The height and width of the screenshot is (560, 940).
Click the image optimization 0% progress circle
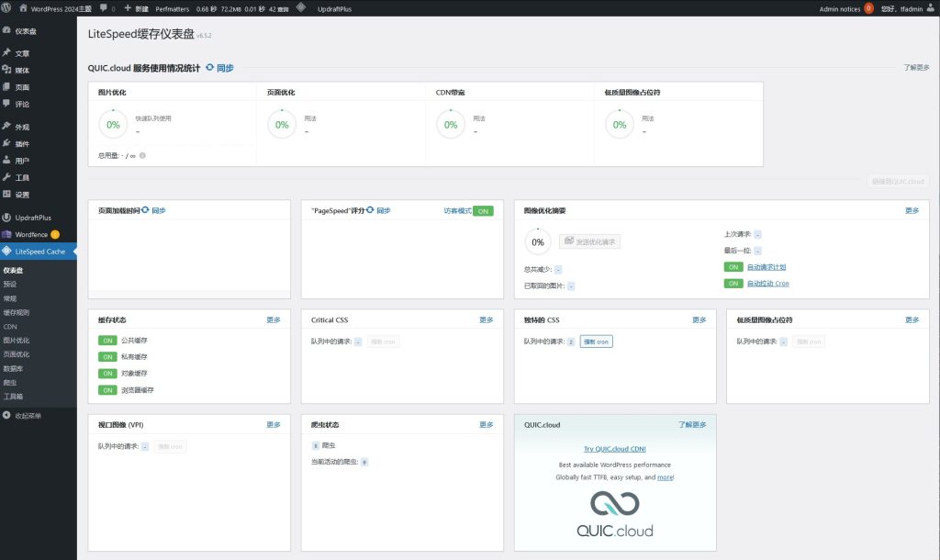(x=113, y=125)
